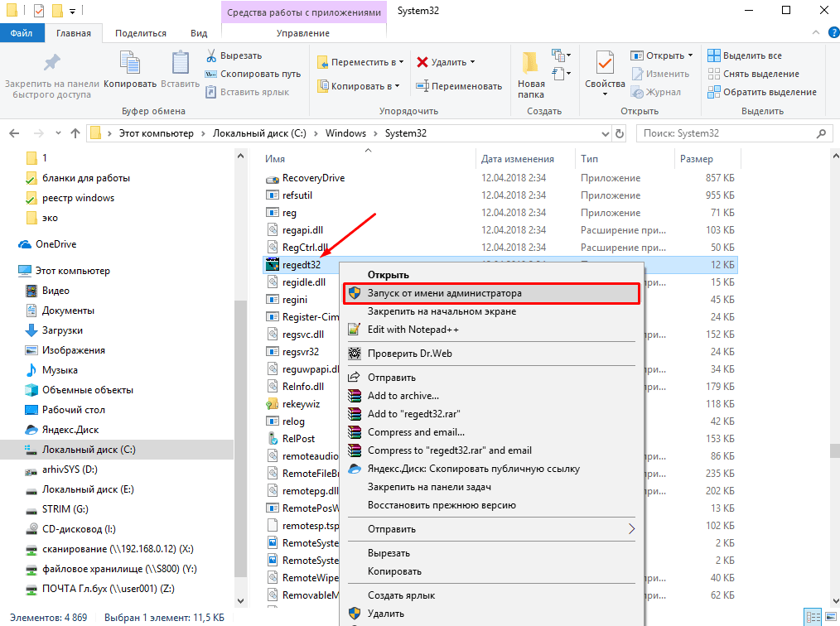Click the Переименовать ribbon button

pos(459,85)
